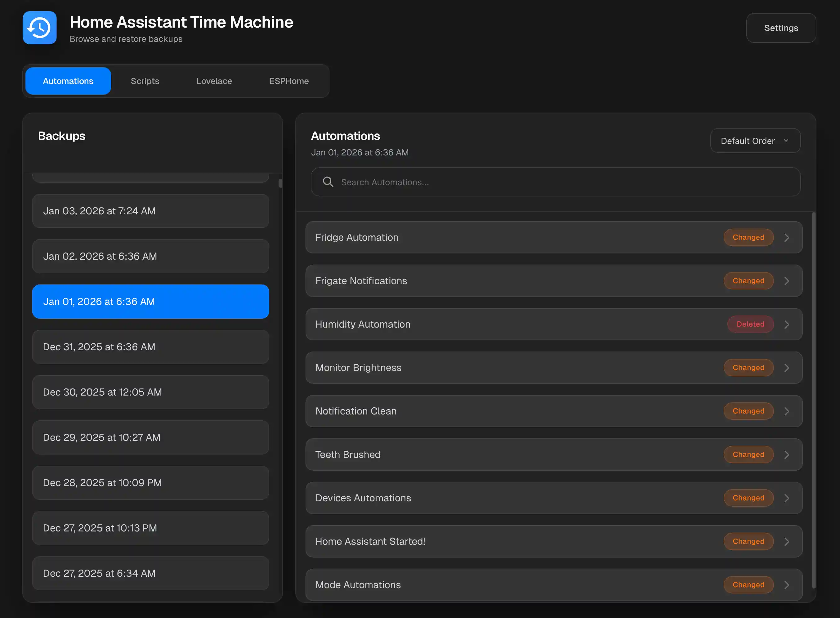This screenshot has height=618, width=840.
Task: Open Devices Automations details via its chevron
Action: (x=787, y=498)
